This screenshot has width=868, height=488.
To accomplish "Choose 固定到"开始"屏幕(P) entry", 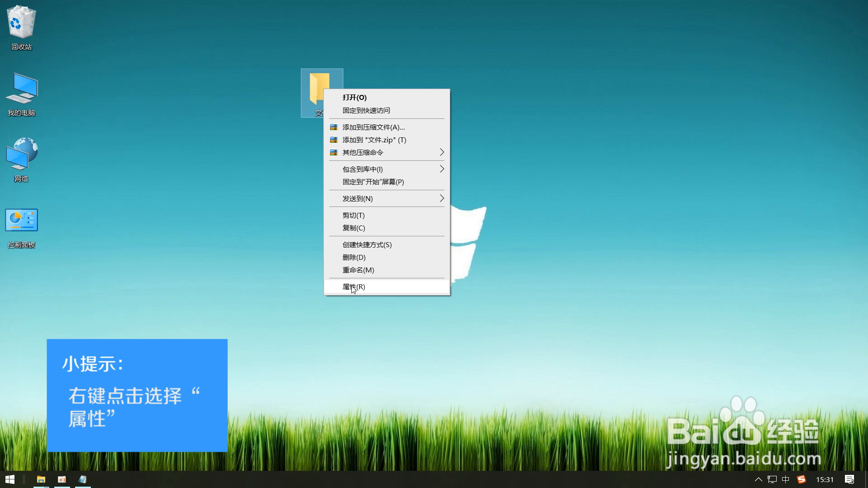I will point(387,182).
